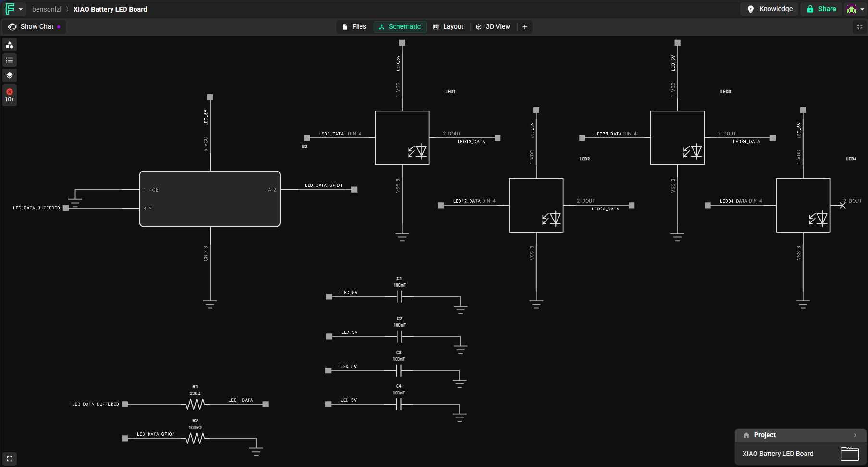This screenshot has width=868, height=467.
Task: Click the collapse fullscreen icon at top right
Action: (860, 27)
